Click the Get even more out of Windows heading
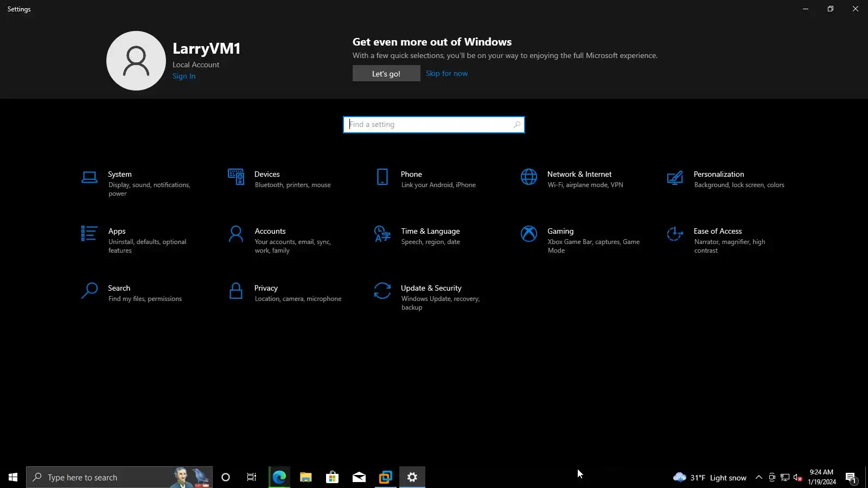Screen dimensions: 868x488 [432, 42]
